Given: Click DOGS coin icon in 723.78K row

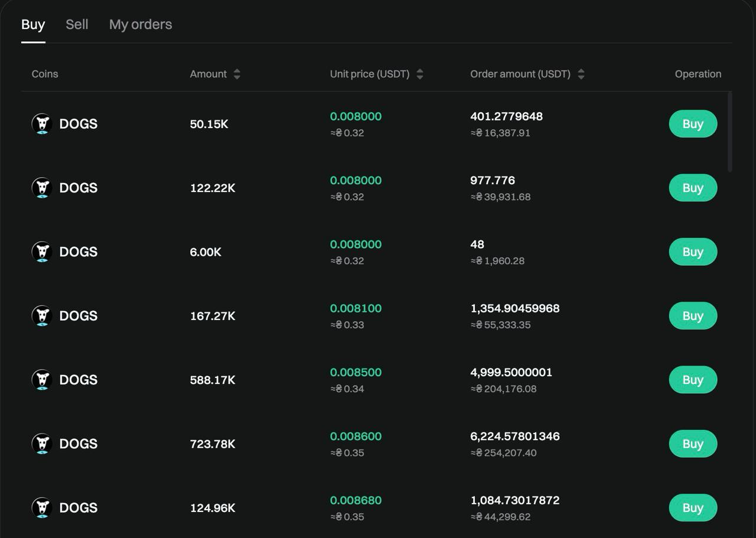Looking at the screenshot, I should click(42, 444).
